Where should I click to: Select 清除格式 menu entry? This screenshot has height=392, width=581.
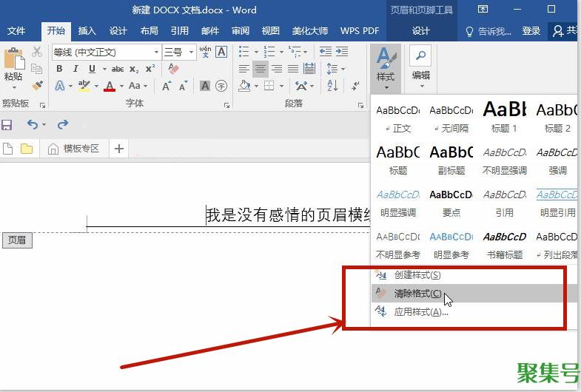[x=417, y=294]
